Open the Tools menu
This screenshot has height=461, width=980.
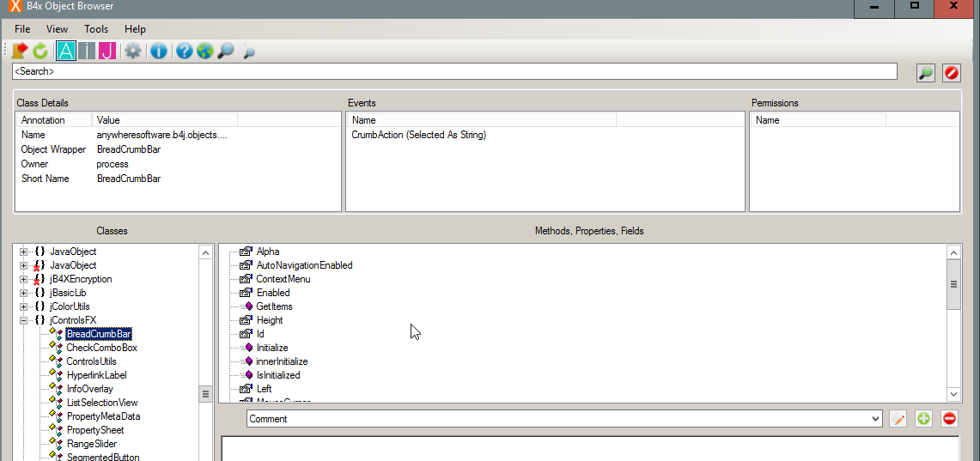coord(96,28)
